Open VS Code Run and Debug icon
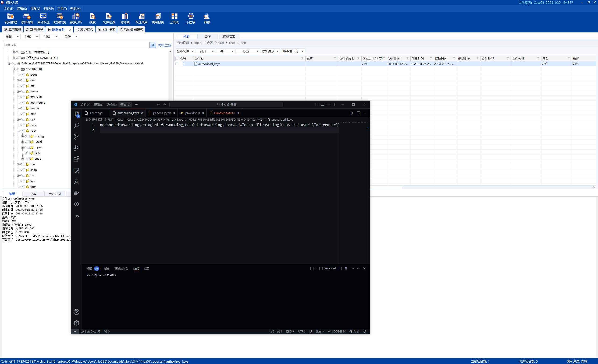598x364 pixels. coord(76,148)
